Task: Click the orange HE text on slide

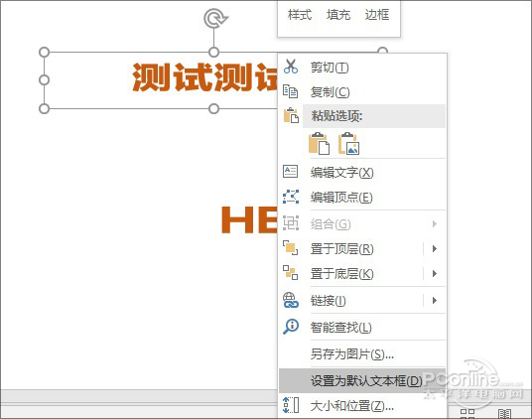Action: [249, 219]
